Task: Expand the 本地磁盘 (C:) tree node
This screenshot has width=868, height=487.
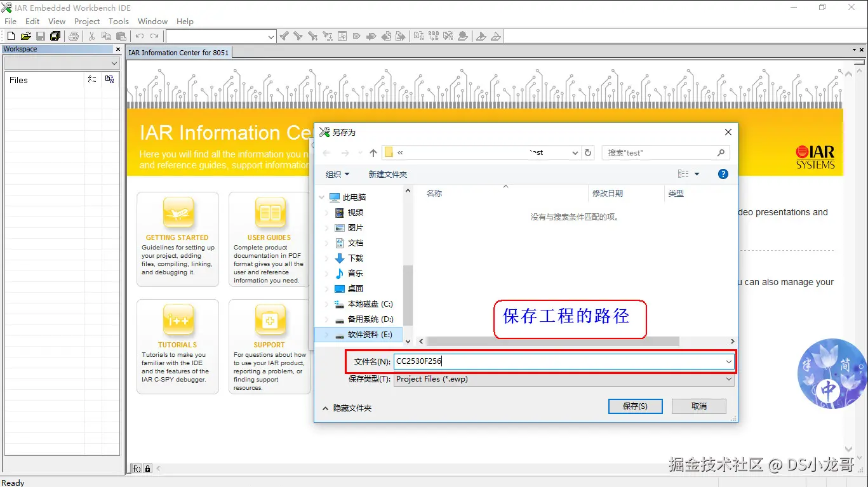Action: pyautogui.click(x=327, y=304)
